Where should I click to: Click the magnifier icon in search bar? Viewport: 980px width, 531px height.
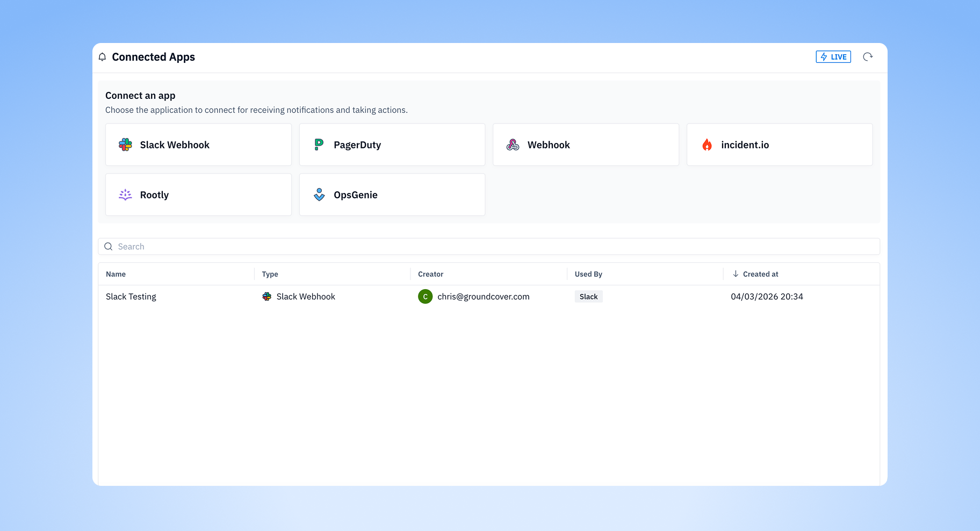[109, 247]
